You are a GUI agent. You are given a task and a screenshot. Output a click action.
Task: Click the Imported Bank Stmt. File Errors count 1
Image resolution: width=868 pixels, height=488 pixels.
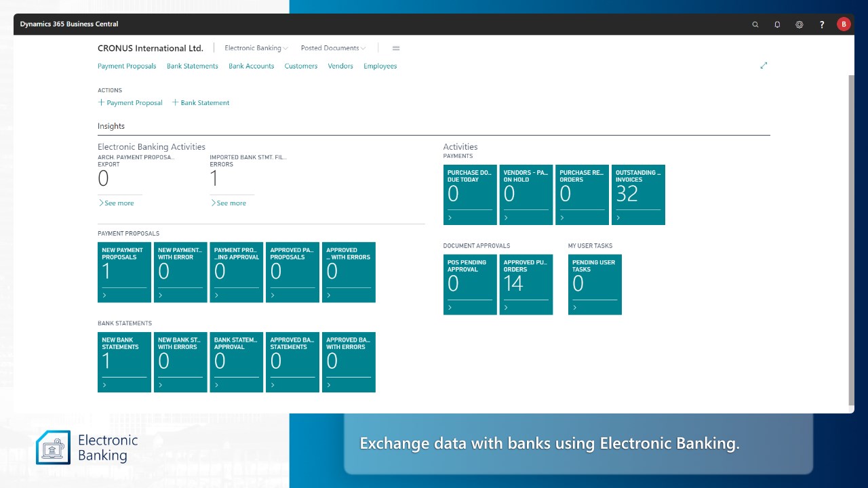[214, 179]
